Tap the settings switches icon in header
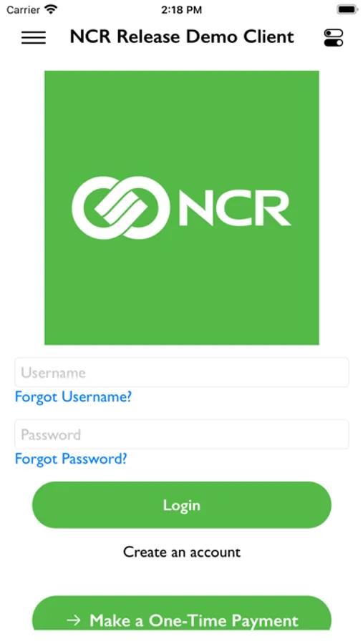363x644 pixels. click(x=334, y=37)
